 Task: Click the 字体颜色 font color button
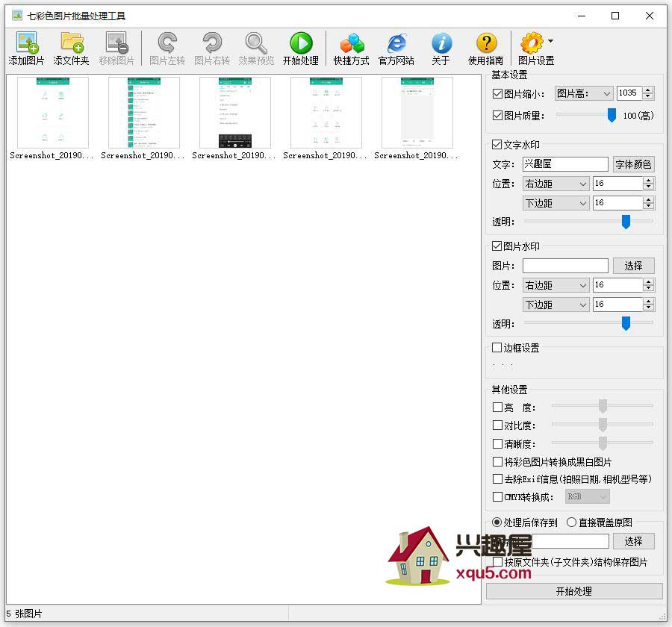click(633, 164)
